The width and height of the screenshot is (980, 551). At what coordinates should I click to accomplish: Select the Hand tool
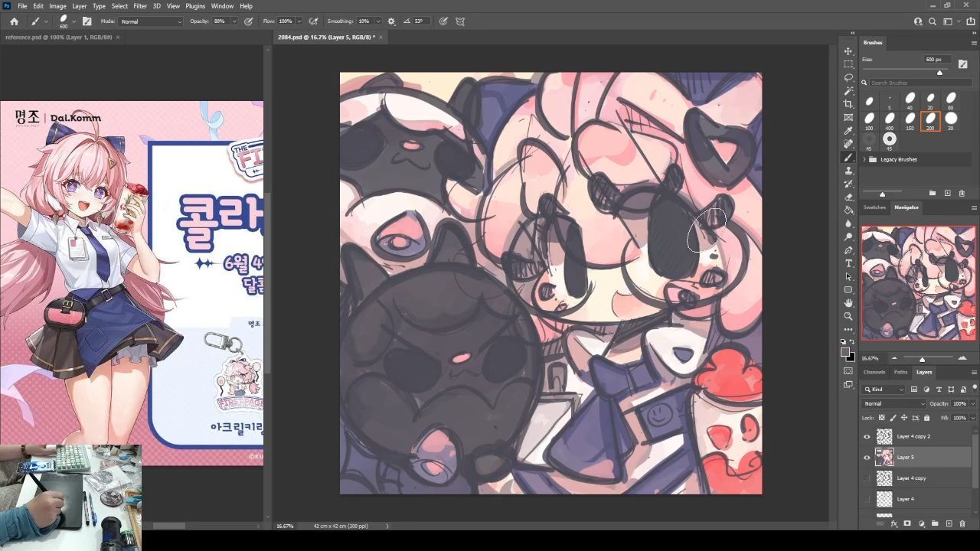(848, 303)
